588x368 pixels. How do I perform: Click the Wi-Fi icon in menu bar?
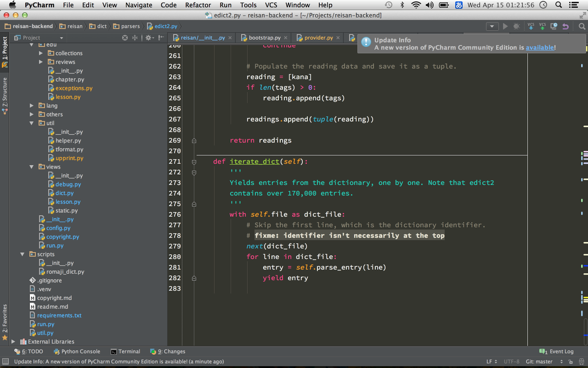416,5
